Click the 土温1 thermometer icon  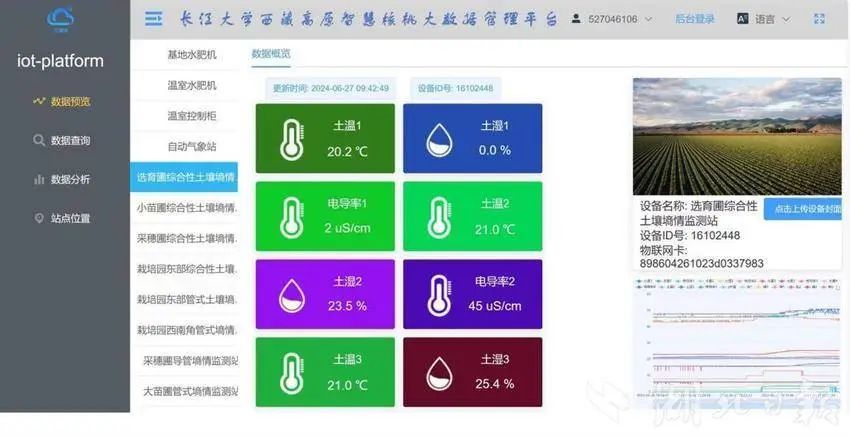click(x=291, y=138)
